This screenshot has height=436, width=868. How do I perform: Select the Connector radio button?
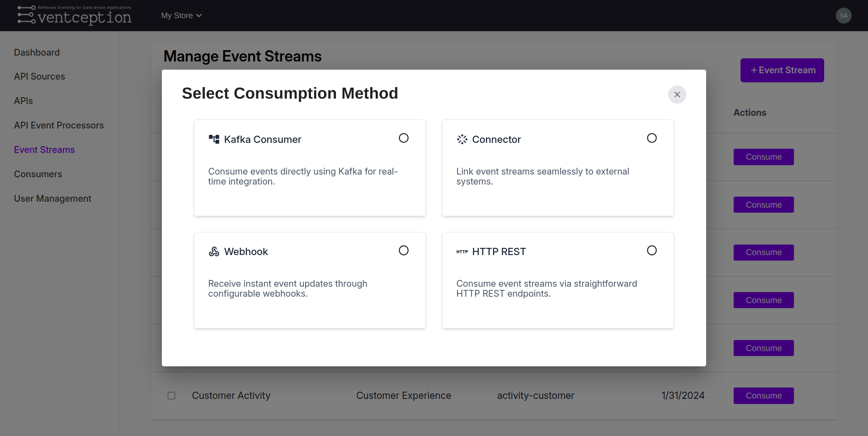652,138
